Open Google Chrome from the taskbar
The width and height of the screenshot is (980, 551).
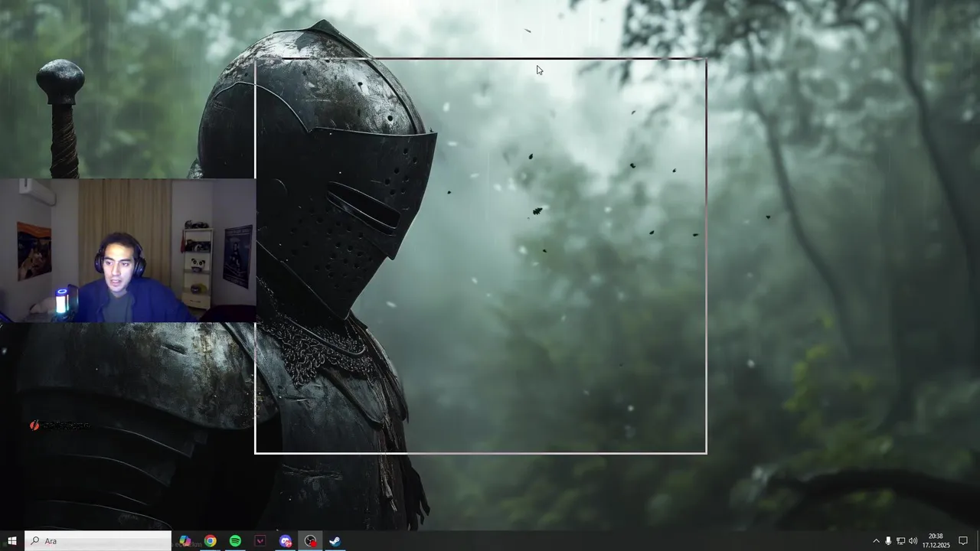[x=210, y=541]
